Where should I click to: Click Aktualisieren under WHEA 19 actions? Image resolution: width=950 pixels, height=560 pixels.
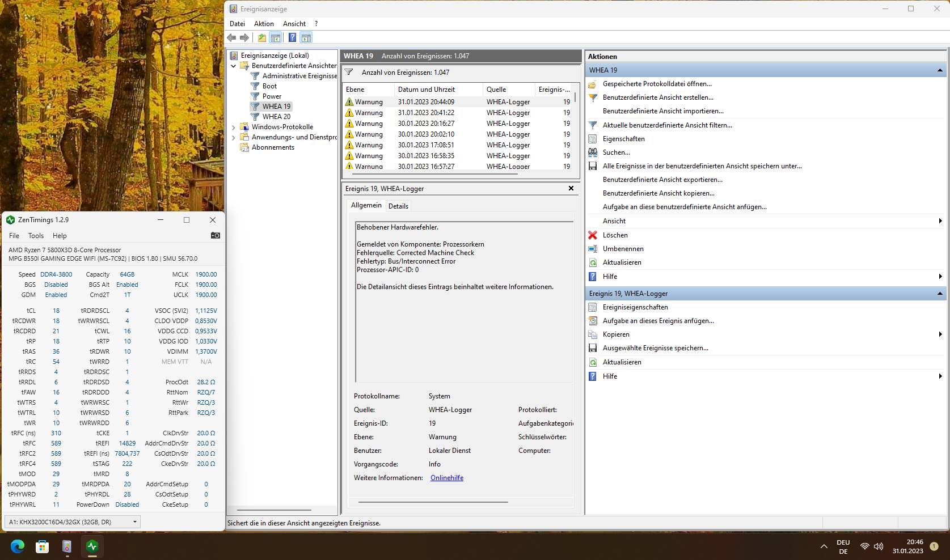coord(622,262)
